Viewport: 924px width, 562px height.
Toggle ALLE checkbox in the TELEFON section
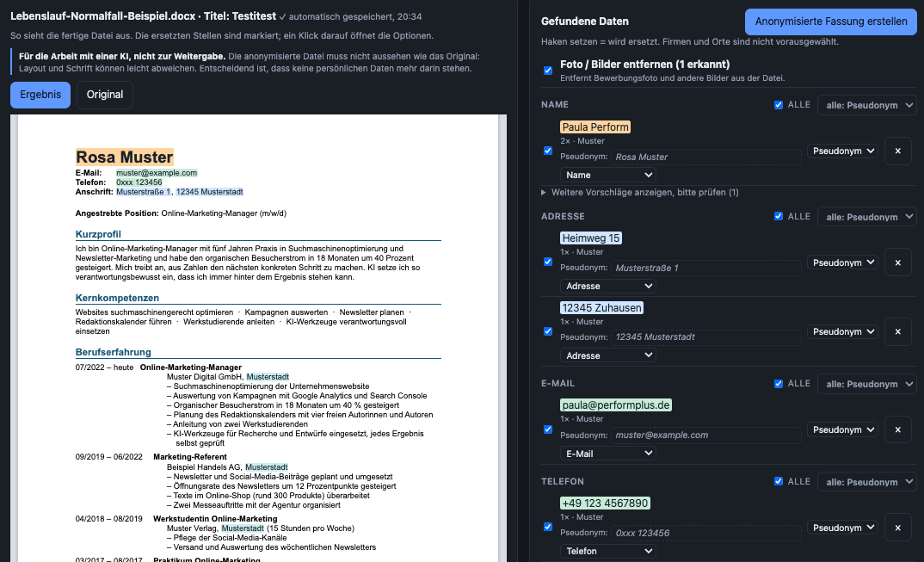(779, 481)
